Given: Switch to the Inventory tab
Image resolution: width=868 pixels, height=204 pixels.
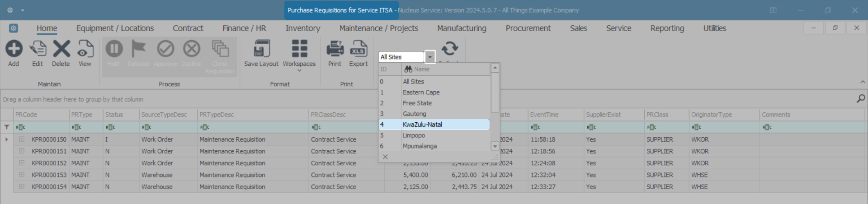Looking at the screenshot, I should pos(302,28).
